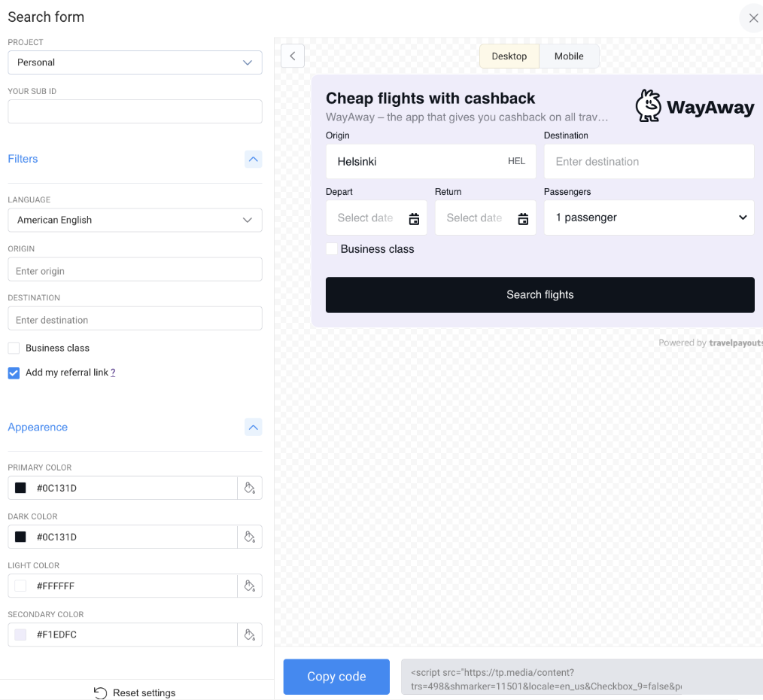Tick Business class in the widget preview

pyautogui.click(x=331, y=248)
